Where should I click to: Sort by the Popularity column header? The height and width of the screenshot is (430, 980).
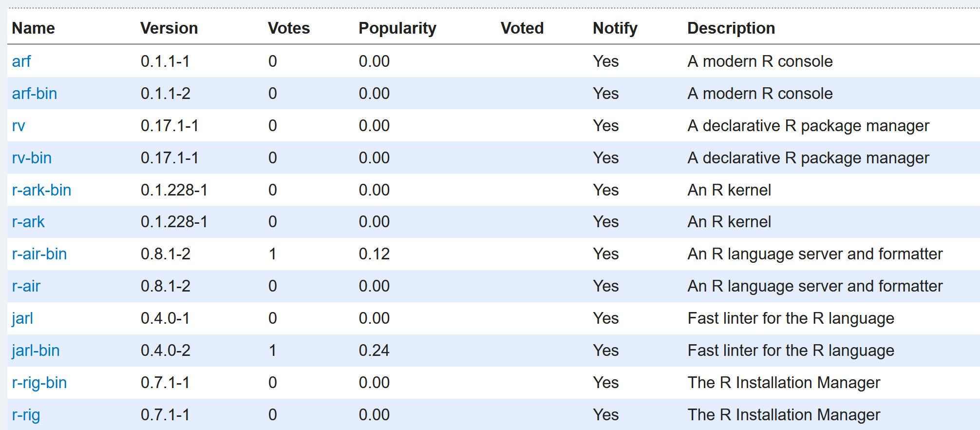coord(397,28)
